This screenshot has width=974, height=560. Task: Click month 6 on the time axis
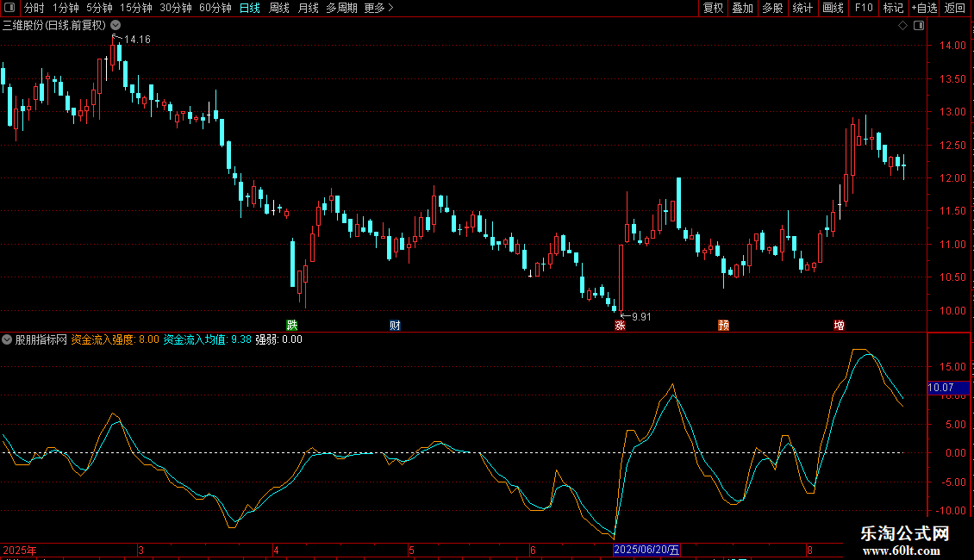coord(533,550)
